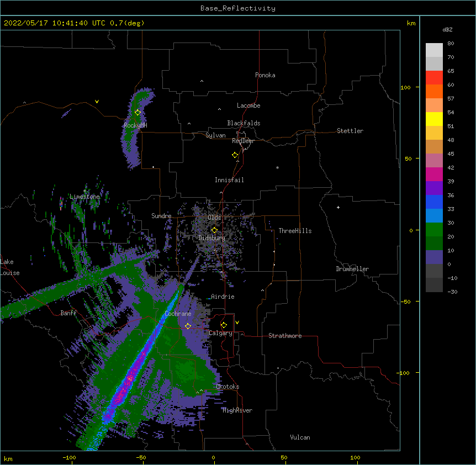Click the Drumheller city label
The image size is (476, 465).
(x=352, y=269)
